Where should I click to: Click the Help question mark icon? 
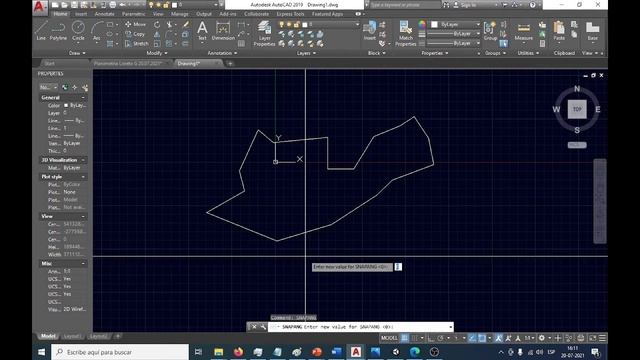(533, 5)
